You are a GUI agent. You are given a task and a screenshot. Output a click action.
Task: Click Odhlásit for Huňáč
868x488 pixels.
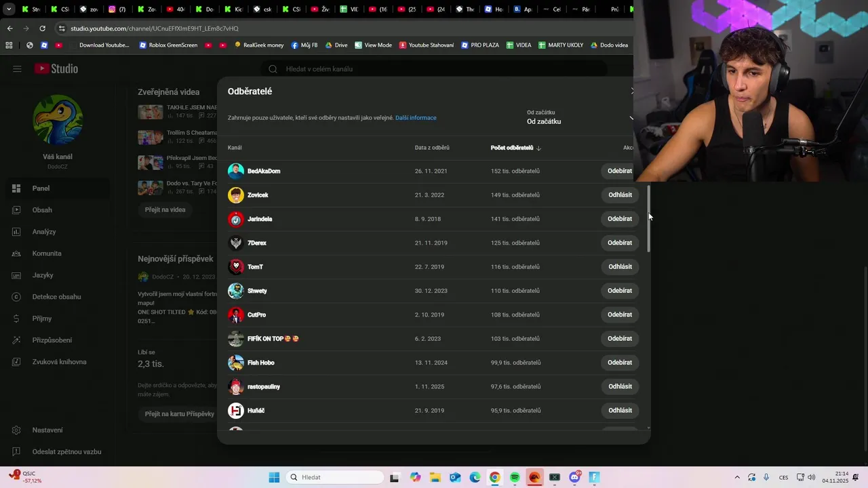(620, 411)
